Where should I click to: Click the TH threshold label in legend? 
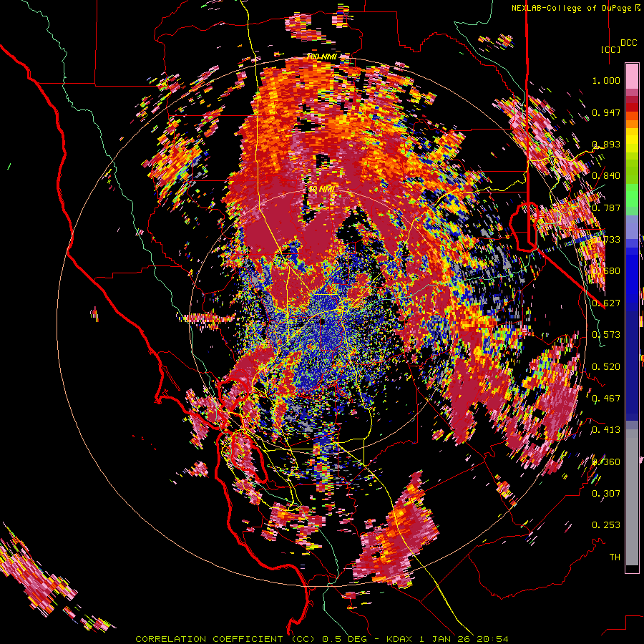pos(615,557)
